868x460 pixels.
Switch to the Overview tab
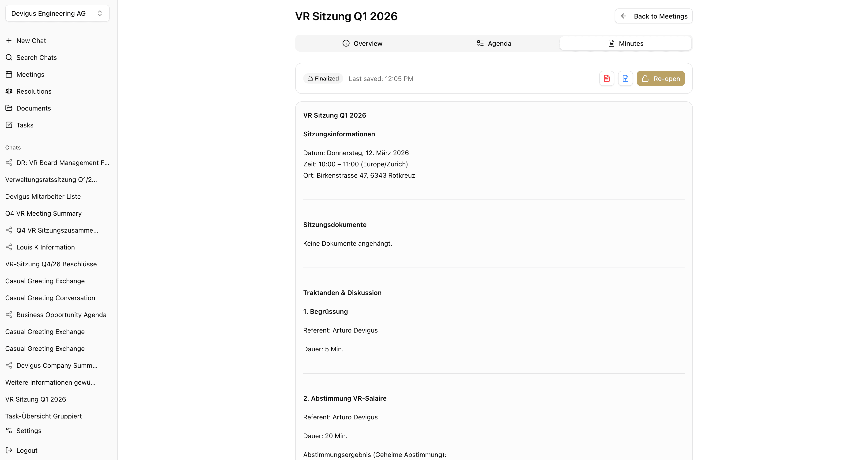click(362, 43)
